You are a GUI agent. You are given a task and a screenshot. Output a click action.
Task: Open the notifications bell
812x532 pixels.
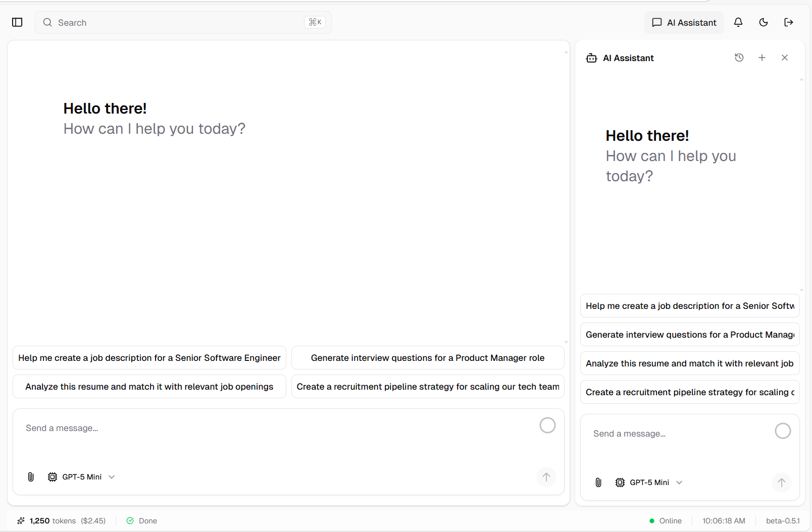tap(738, 22)
